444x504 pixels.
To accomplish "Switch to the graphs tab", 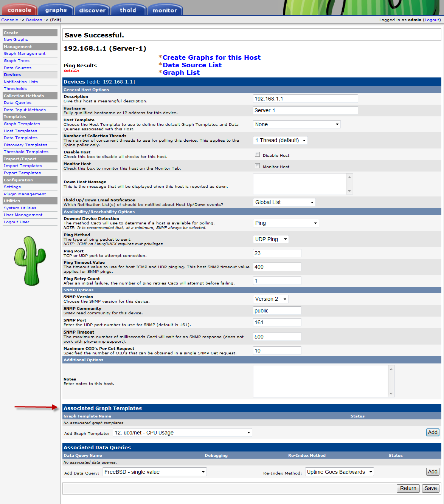I will point(56,10).
